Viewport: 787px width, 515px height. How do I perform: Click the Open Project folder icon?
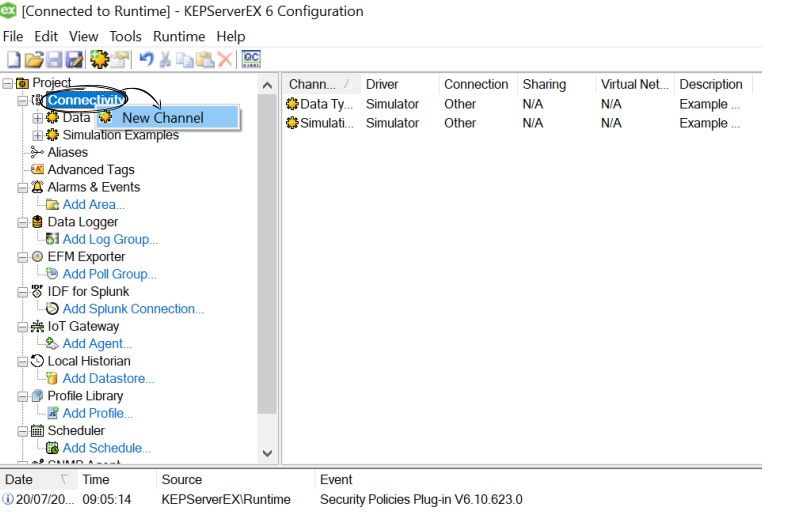tap(33, 60)
